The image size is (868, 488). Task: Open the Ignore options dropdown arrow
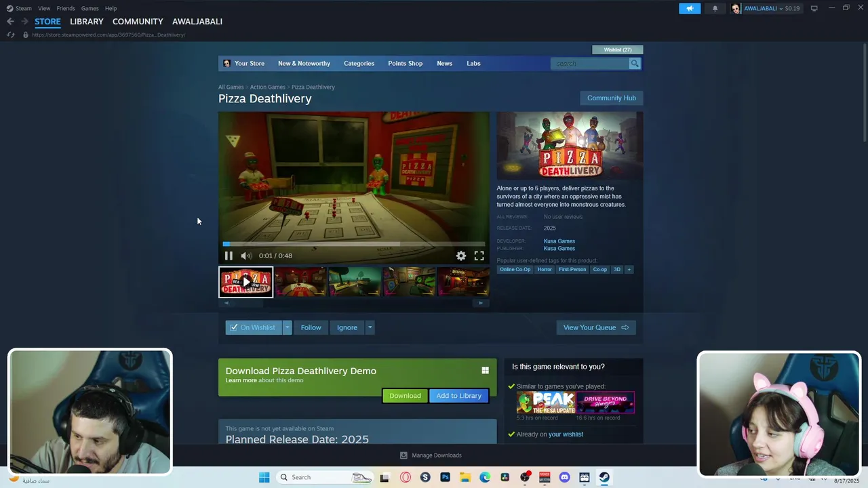point(370,327)
